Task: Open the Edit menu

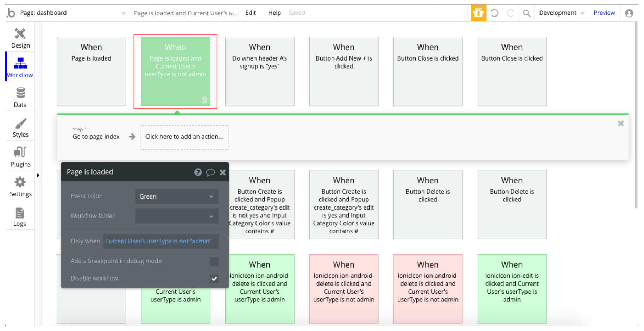Action: pyautogui.click(x=251, y=13)
